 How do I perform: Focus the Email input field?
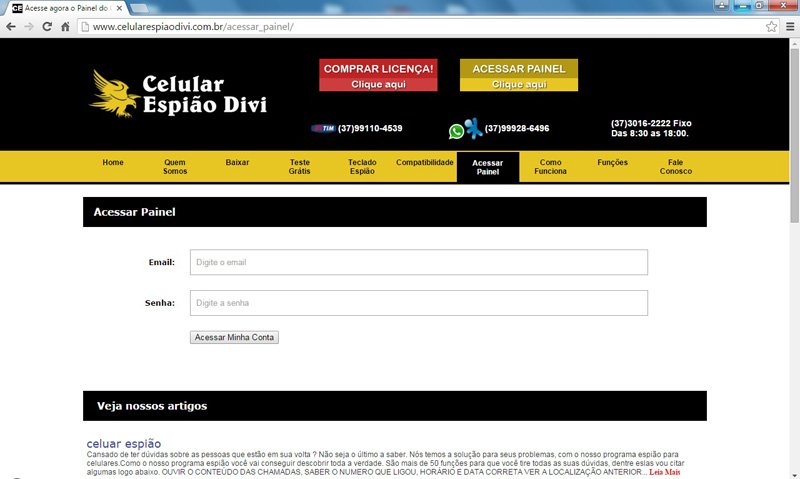pyautogui.click(x=418, y=262)
